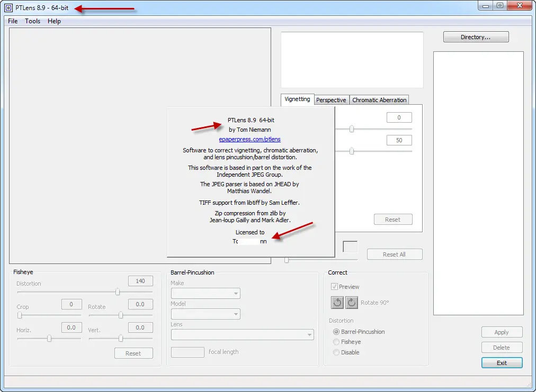The image size is (536, 392).
Task: Click the Crop value field
Action: pos(72,304)
